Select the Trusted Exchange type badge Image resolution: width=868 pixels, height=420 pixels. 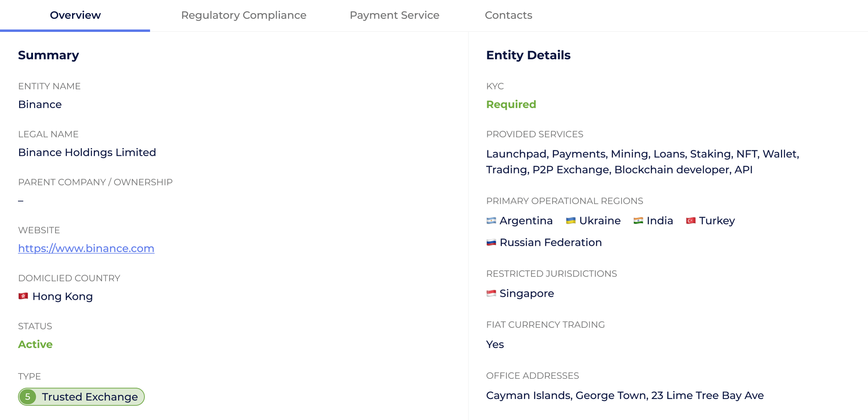pos(81,397)
